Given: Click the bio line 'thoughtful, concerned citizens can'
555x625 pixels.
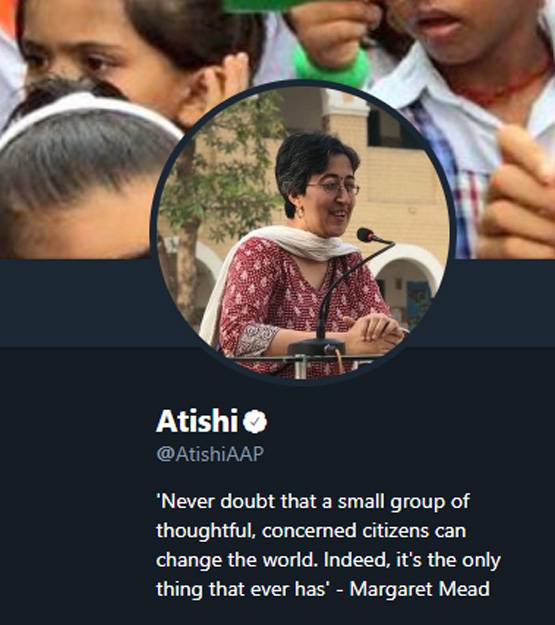Looking at the screenshot, I should tap(311, 531).
